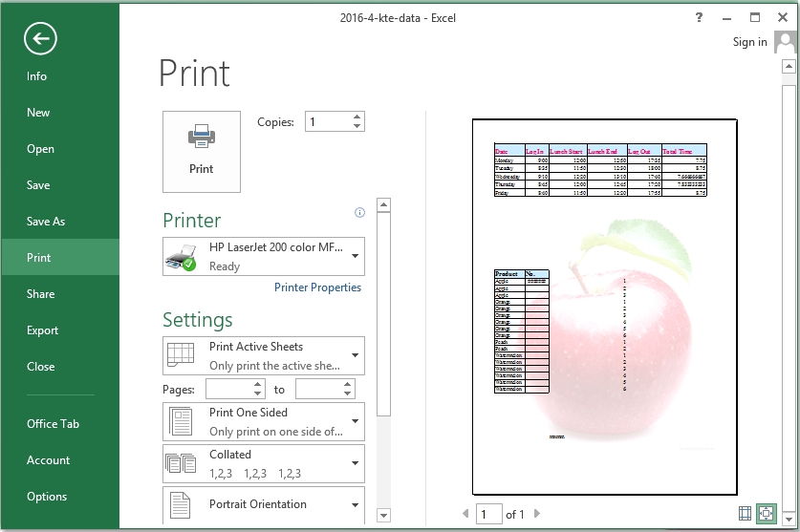Go to next page arrow in preview
Image resolution: width=800 pixels, height=532 pixels.
[537, 514]
